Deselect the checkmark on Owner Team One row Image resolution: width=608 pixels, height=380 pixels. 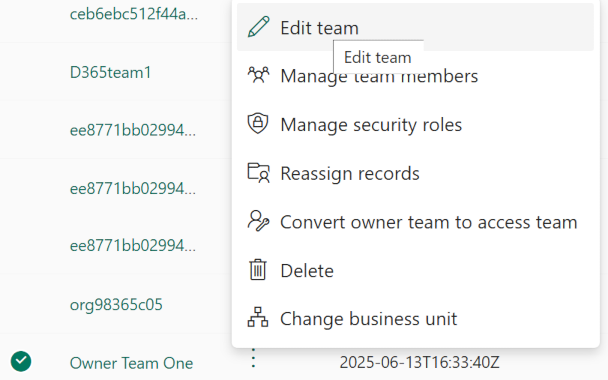pyautogui.click(x=21, y=361)
